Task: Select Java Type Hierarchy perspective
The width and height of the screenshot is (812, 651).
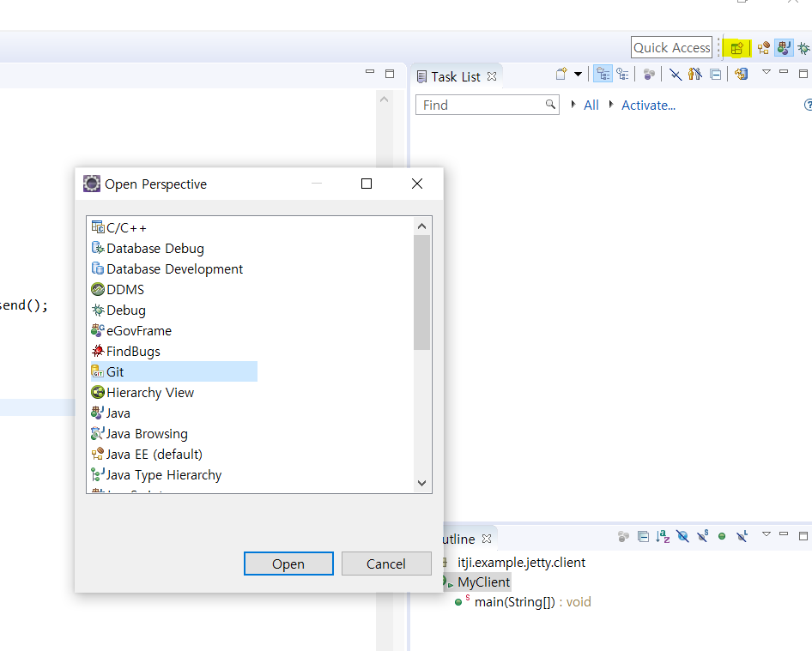Action: (156, 474)
